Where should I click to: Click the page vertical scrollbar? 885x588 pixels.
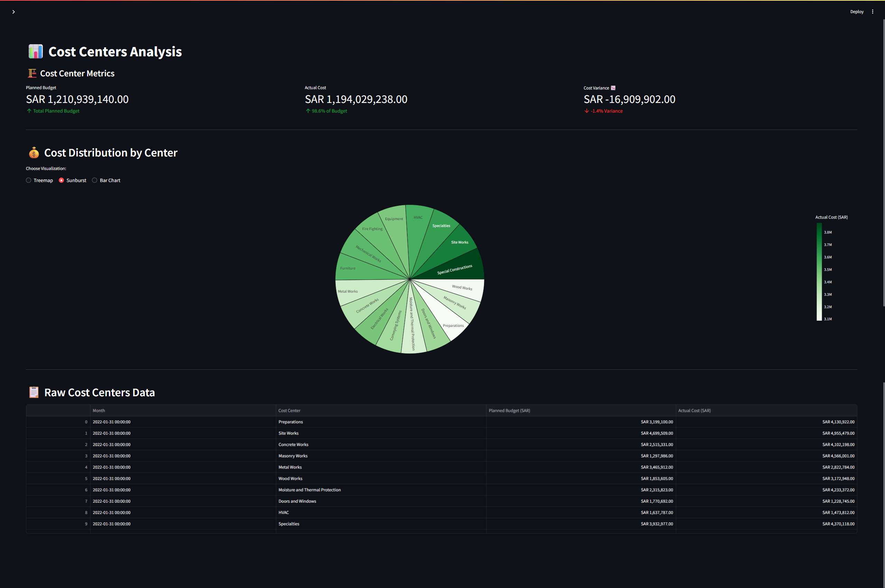pos(884,163)
